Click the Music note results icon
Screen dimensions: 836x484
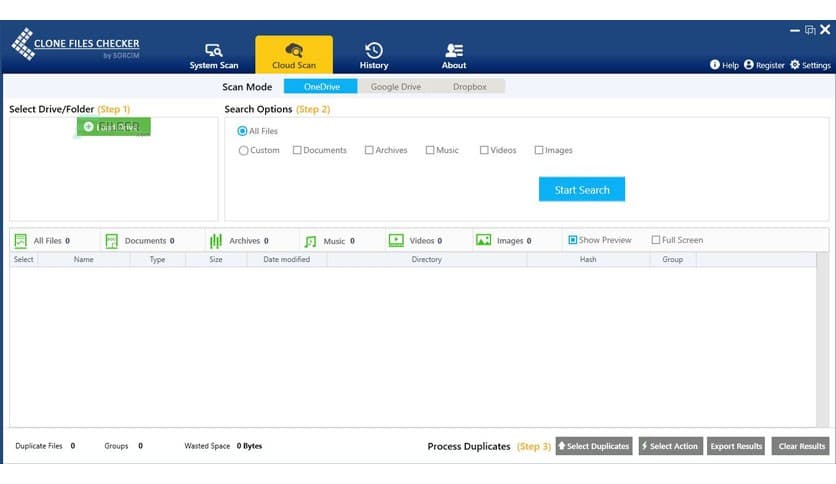(310, 241)
